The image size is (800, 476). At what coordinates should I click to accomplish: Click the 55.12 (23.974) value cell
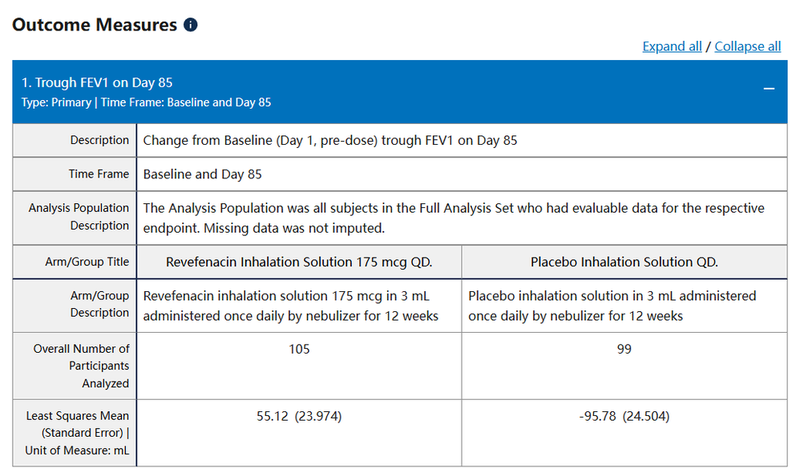(299, 414)
